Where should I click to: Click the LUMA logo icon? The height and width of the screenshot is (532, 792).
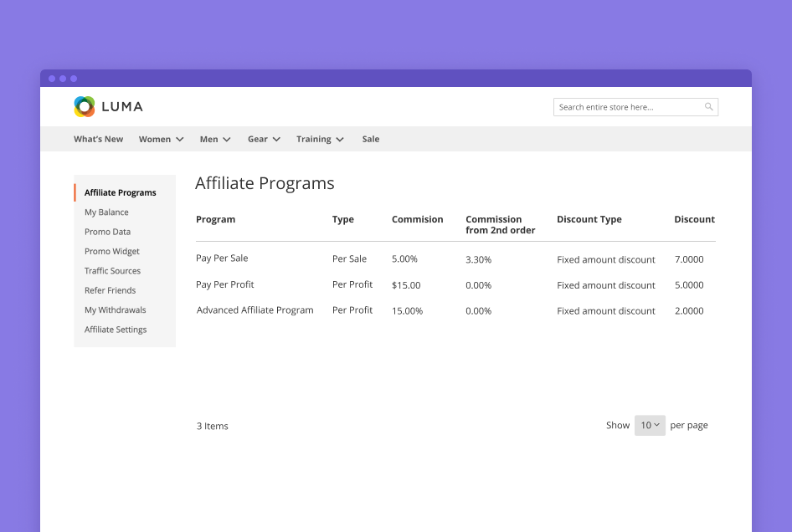85,106
